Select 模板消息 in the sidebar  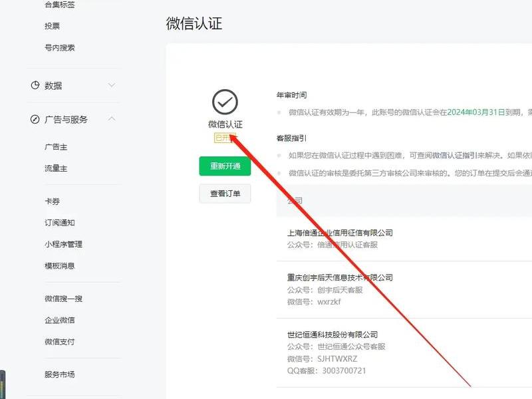(60, 265)
